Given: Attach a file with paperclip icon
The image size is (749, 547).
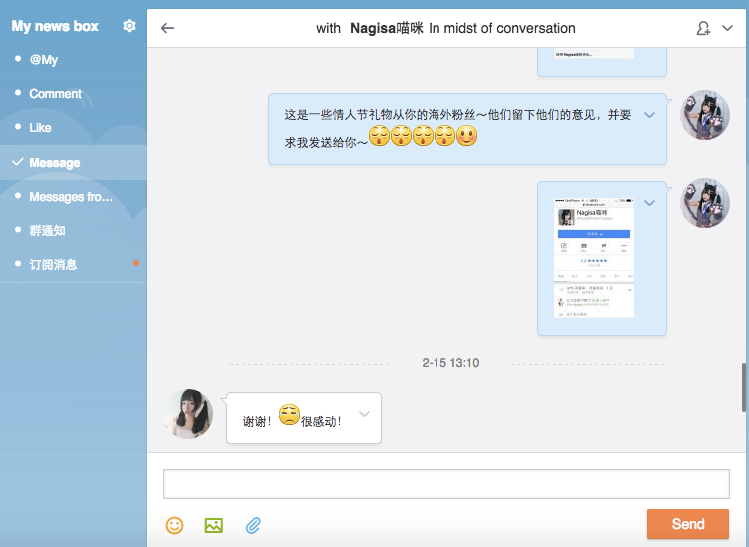Looking at the screenshot, I should 253,526.
